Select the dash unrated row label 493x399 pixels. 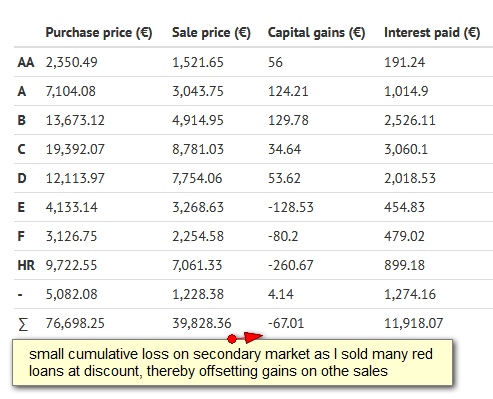tap(20, 295)
